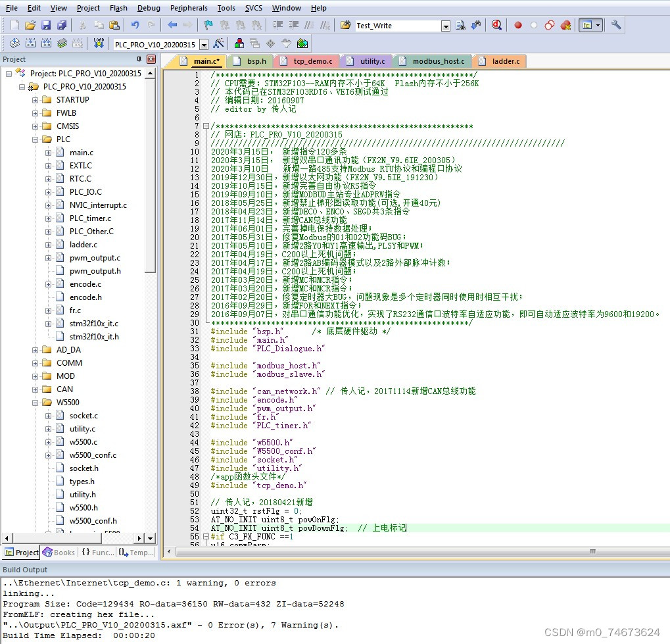Open the window layout dropdown arrow
Screen dimensions: 670x644
pos(598,25)
